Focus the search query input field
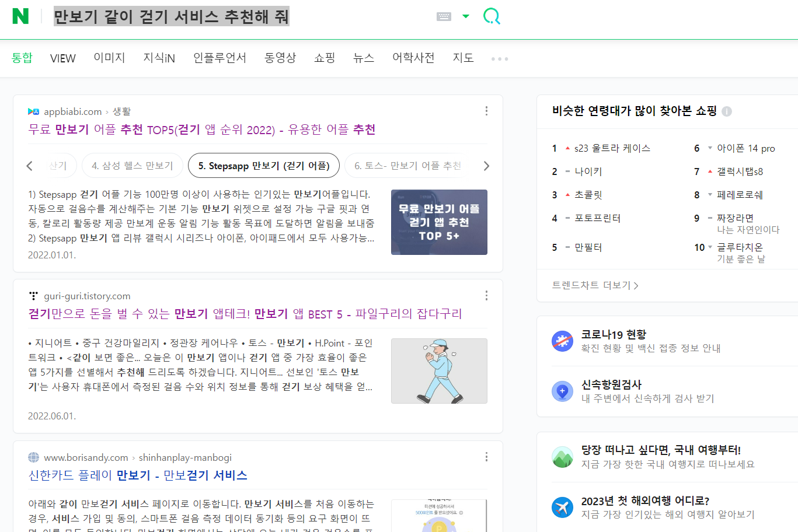 coord(239,16)
